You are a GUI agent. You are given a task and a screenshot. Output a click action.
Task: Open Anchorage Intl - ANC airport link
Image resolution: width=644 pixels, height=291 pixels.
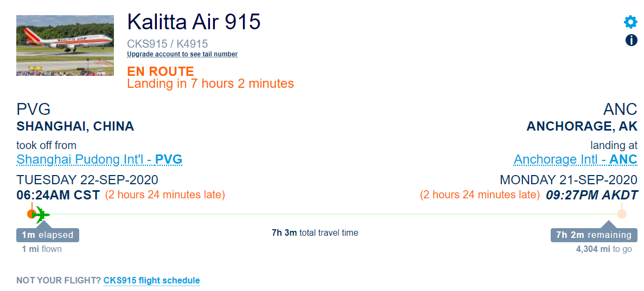coord(576,159)
